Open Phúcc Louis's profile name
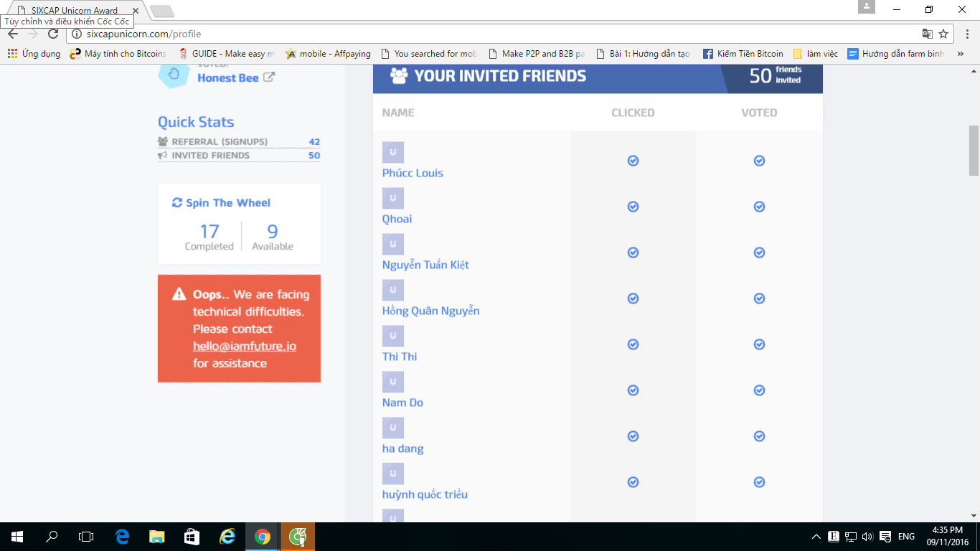 pos(413,173)
